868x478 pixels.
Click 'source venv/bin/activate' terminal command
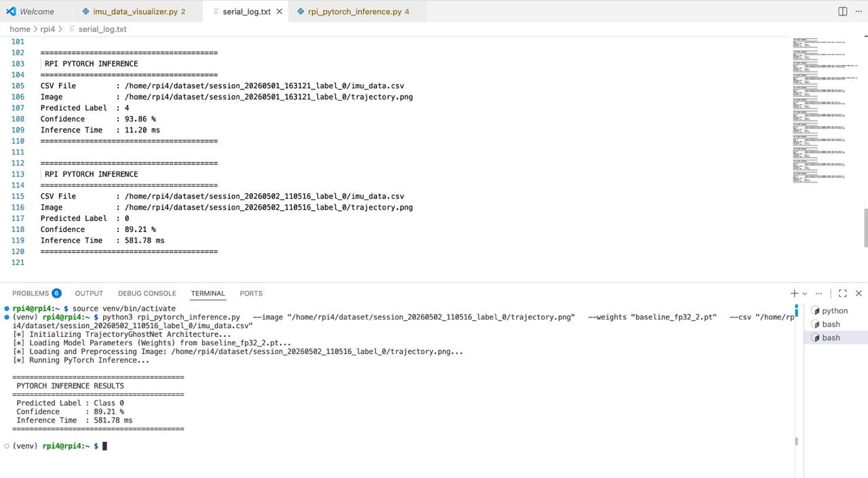point(124,308)
